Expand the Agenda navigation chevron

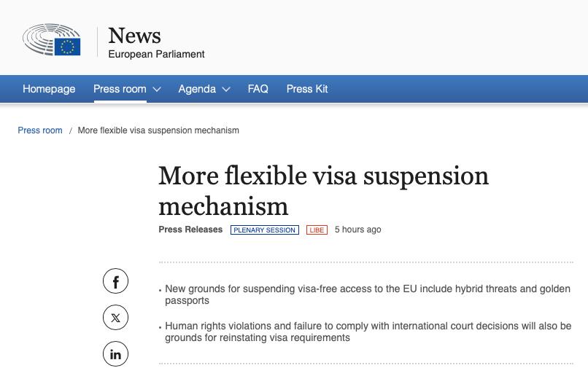226,90
